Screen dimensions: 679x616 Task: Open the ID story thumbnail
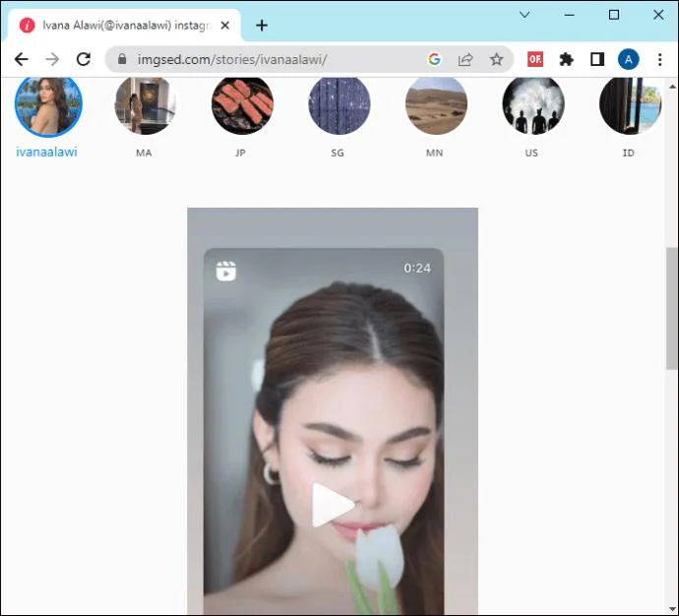click(x=630, y=105)
